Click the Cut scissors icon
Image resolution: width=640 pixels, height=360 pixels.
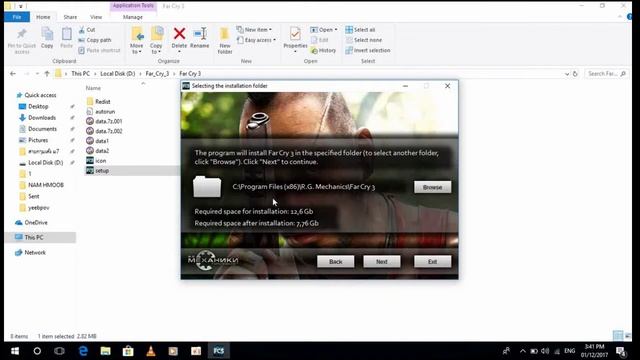point(82,30)
